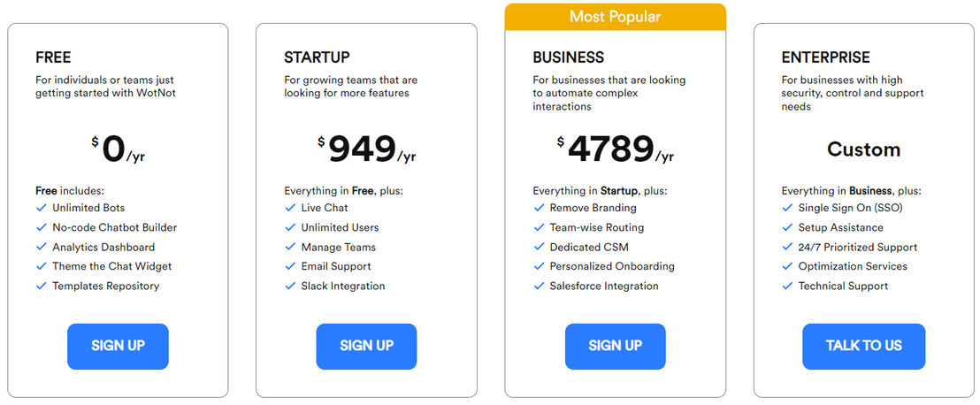The width and height of the screenshot is (980, 405).
Task: Click the checkmark next to Salesforce Integration
Action: pyautogui.click(x=539, y=286)
